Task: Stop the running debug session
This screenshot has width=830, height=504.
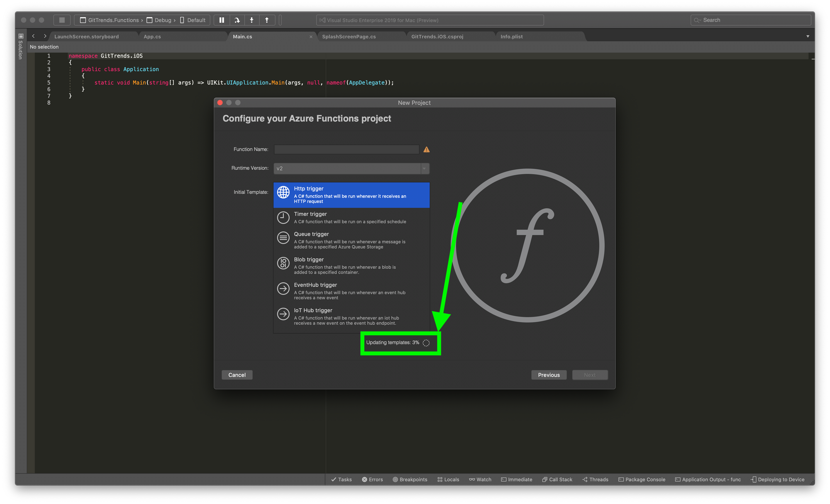Action: click(62, 20)
